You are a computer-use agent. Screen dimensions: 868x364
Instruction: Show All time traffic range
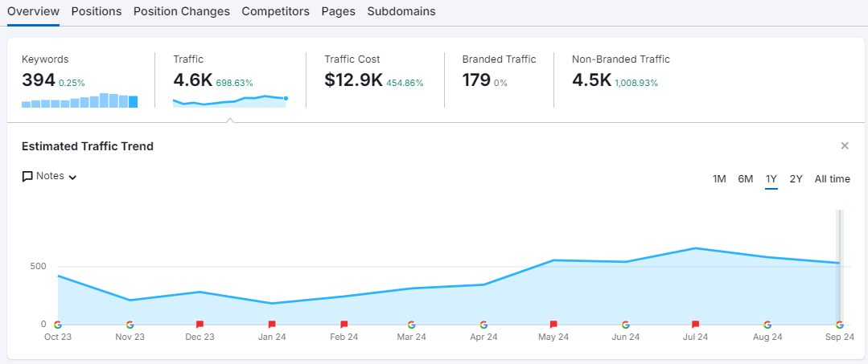[x=832, y=179]
